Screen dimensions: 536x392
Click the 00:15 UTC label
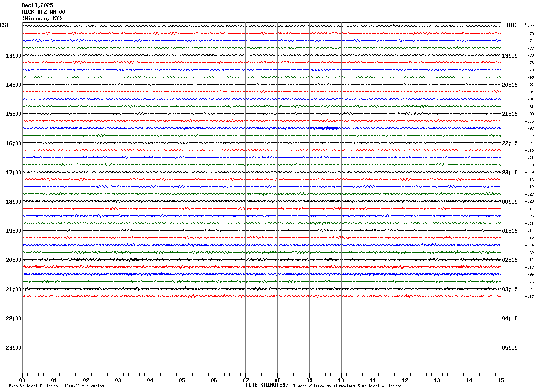pyautogui.click(x=509, y=202)
